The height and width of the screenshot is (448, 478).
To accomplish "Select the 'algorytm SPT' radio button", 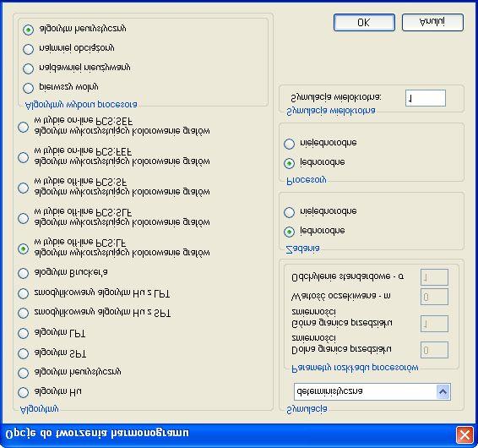I will 23,353.
